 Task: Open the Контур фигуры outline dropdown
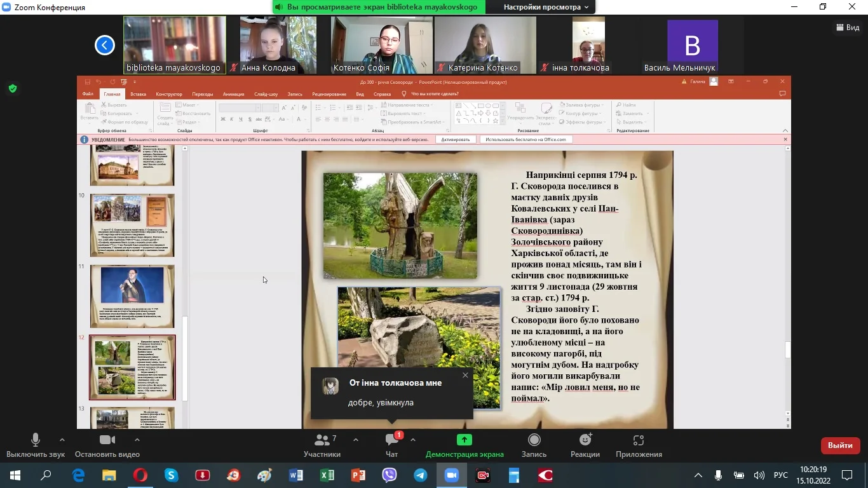point(580,113)
